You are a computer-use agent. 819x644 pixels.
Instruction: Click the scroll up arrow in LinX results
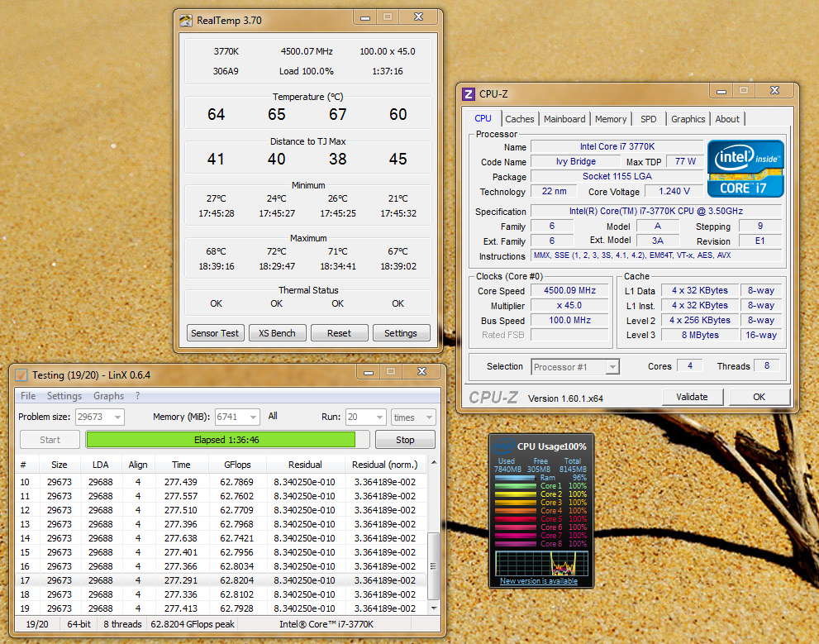(x=434, y=463)
